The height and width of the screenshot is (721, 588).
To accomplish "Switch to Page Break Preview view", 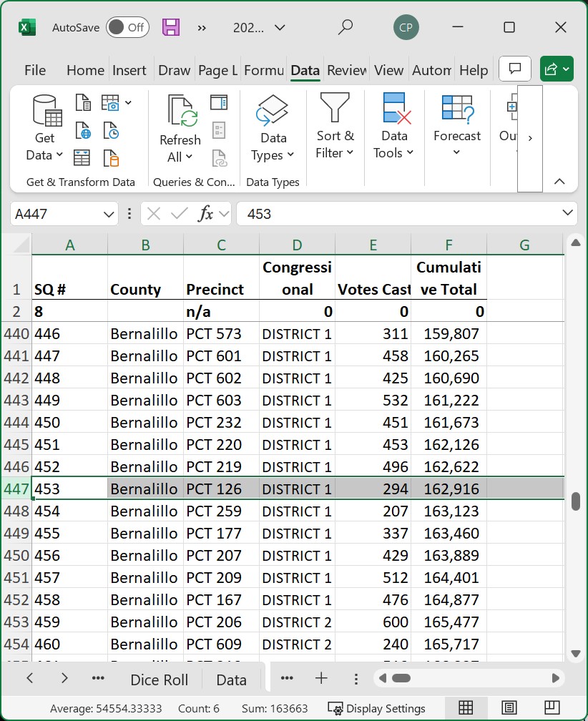I will click(x=552, y=707).
